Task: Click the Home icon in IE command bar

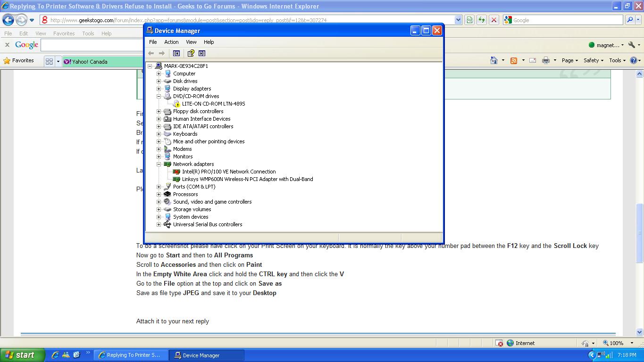Action: (494, 60)
